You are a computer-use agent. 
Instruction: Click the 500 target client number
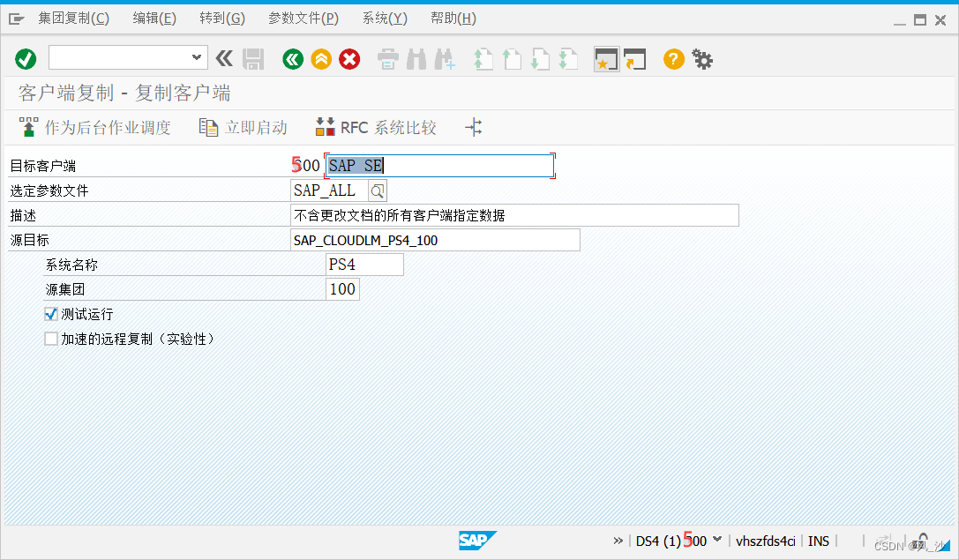[x=306, y=166]
